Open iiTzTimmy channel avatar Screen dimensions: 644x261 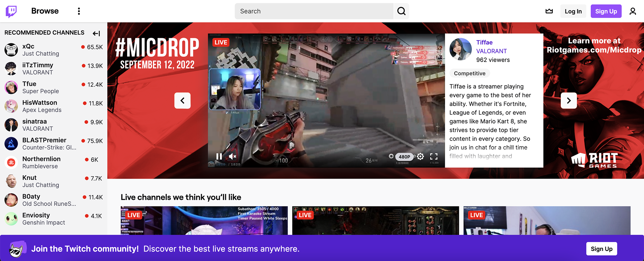pyautogui.click(x=11, y=69)
